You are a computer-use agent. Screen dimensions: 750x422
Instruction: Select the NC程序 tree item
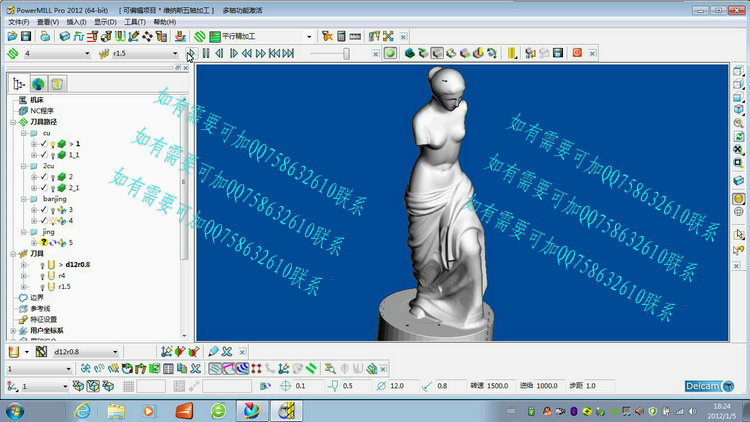pos(42,111)
